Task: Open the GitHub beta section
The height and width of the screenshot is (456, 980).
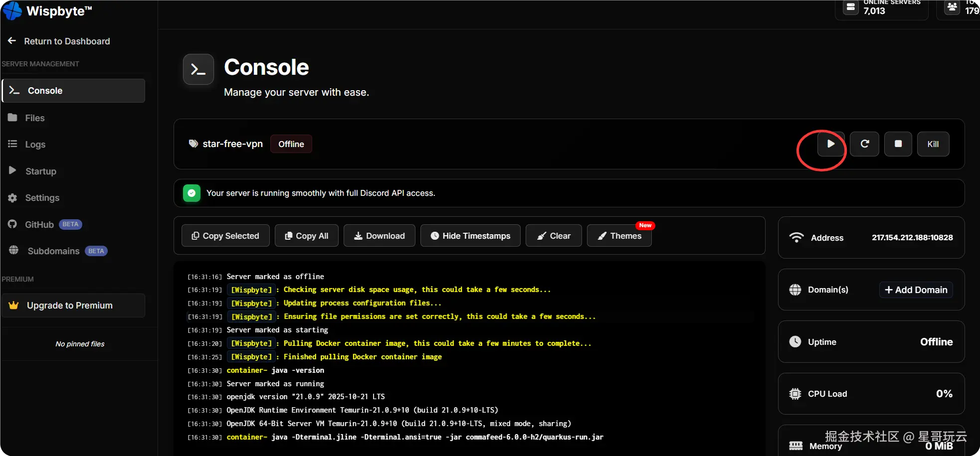Action: (x=45, y=225)
